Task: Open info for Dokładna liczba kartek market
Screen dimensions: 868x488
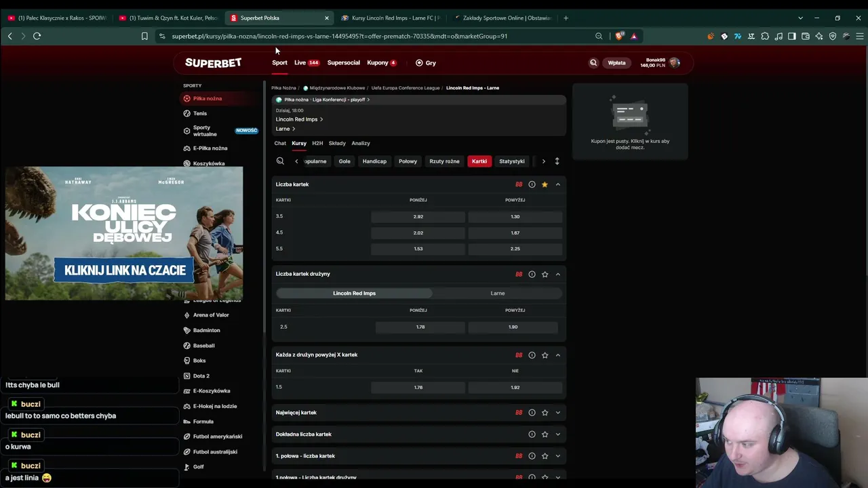Action: tap(532, 434)
